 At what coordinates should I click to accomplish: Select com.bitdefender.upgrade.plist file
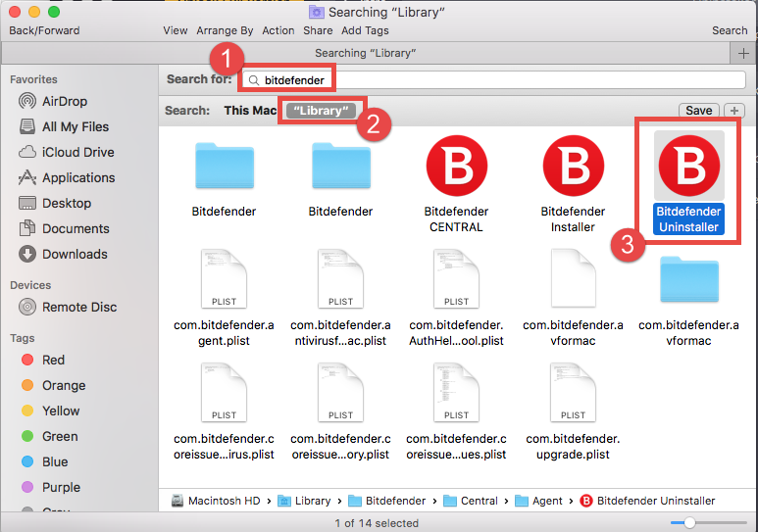coord(574,392)
